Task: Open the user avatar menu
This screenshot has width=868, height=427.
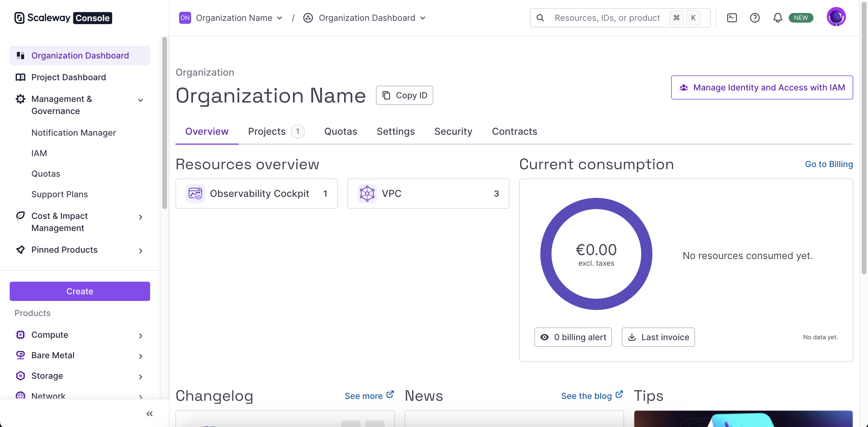Action: click(836, 17)
